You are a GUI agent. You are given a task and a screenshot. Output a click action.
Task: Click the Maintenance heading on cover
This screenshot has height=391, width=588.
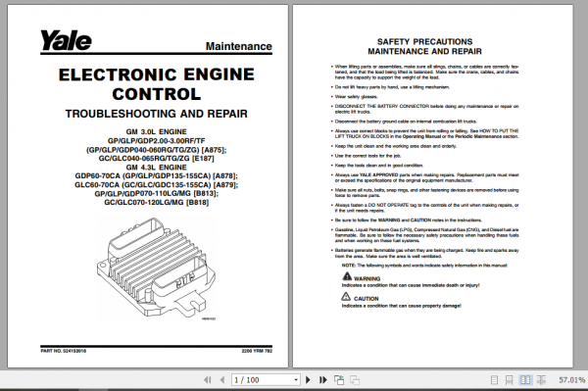[239, 46]
